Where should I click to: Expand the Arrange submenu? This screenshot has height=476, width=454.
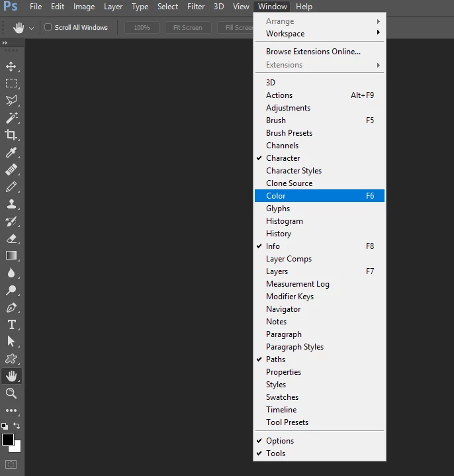click(x=320, y=21)
